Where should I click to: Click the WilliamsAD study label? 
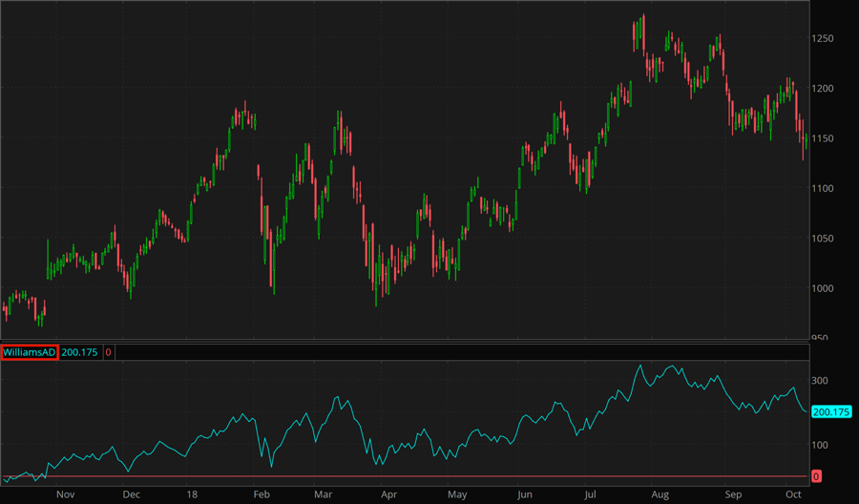pos(30,352)
